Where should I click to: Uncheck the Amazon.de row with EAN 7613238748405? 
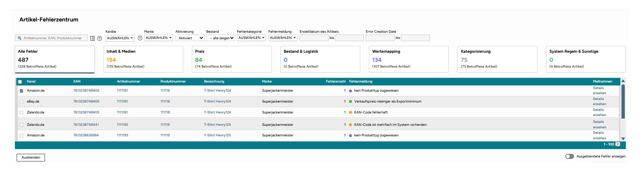click(x=21, y=91)
